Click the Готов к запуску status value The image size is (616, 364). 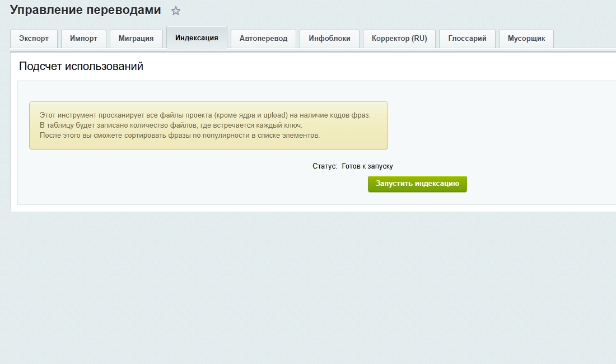pyautogui.click(x=367, y=166)
